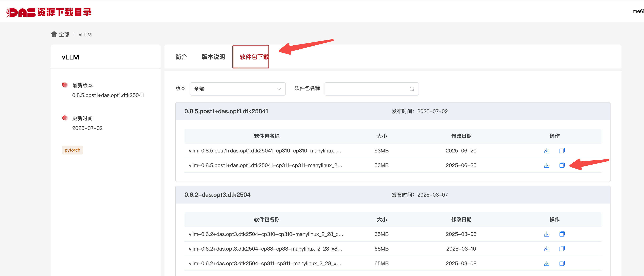The width and height of the screenshot is (644, 276).
Task: Go to 全部 breadcrumb link
Action: pyautogui.click(x=64, y=34)
